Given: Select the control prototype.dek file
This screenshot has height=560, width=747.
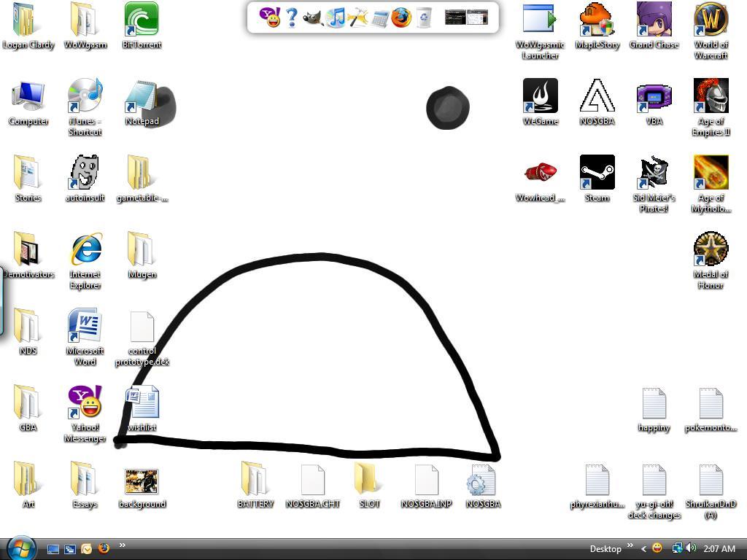Looking at the screenshot, I should [142, 338].
